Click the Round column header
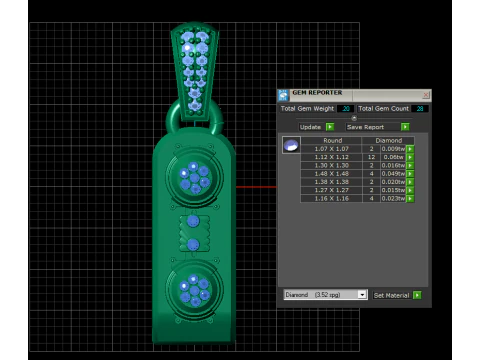Image resolution: width=480 pixels, height=360 pixels. click(x=332, y=140)
